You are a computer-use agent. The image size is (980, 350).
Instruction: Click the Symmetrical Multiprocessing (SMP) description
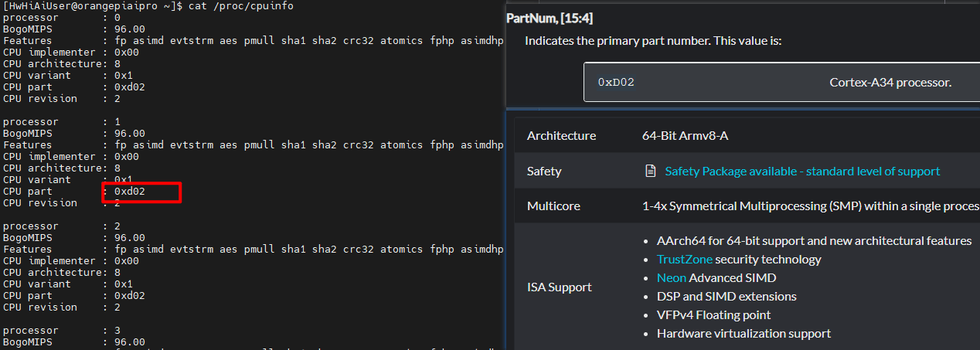[x=811, y=206]
